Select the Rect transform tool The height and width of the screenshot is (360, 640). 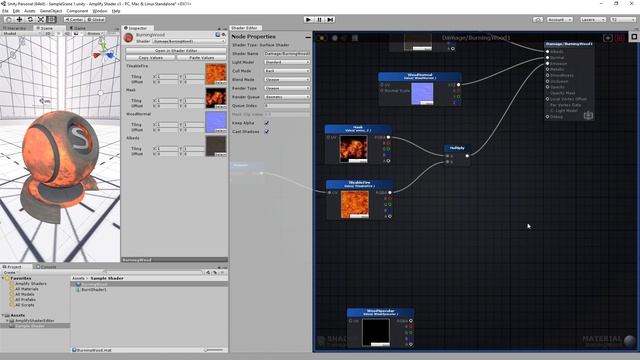[51, 19]
